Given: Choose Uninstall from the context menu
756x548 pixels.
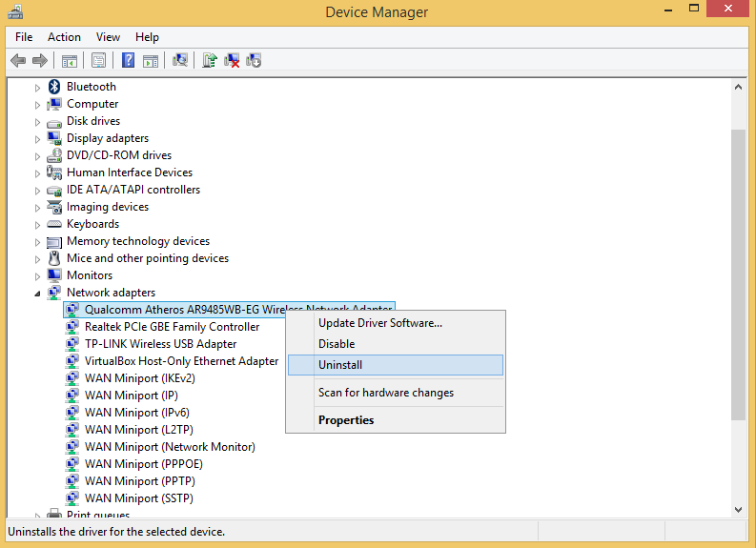Looking at the screenshot, I should (x=396, y=365).
